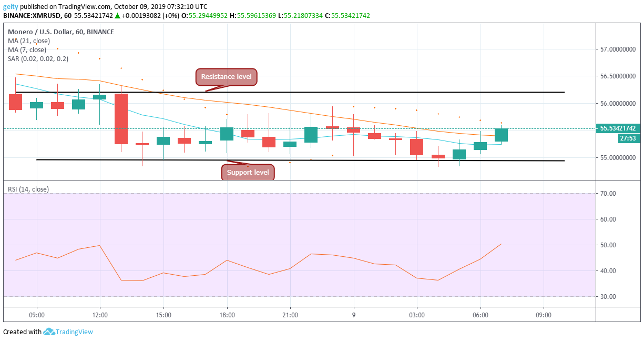This screenshot has height=341, width=644.
Task: Select the Resistance level label on chart
Action: 226,77
